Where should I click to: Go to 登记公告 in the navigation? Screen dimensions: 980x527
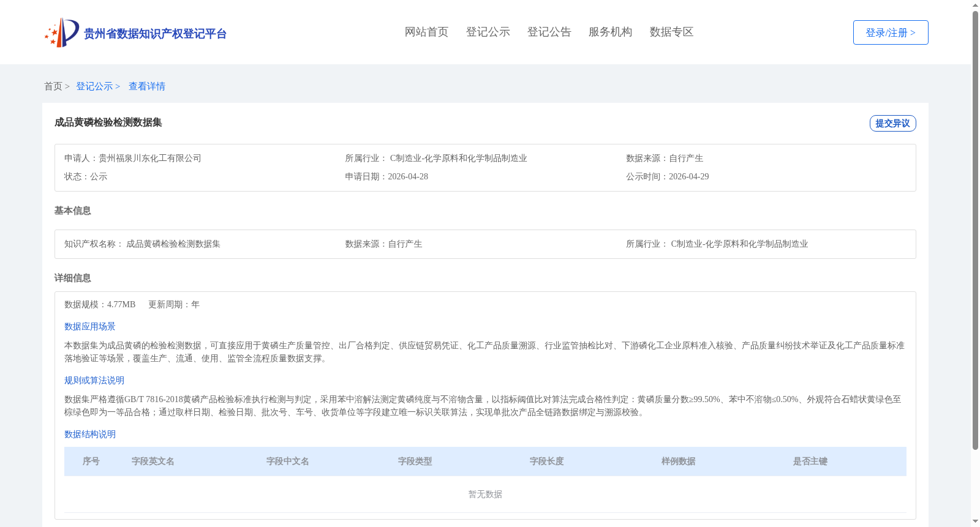pos(549,32)
